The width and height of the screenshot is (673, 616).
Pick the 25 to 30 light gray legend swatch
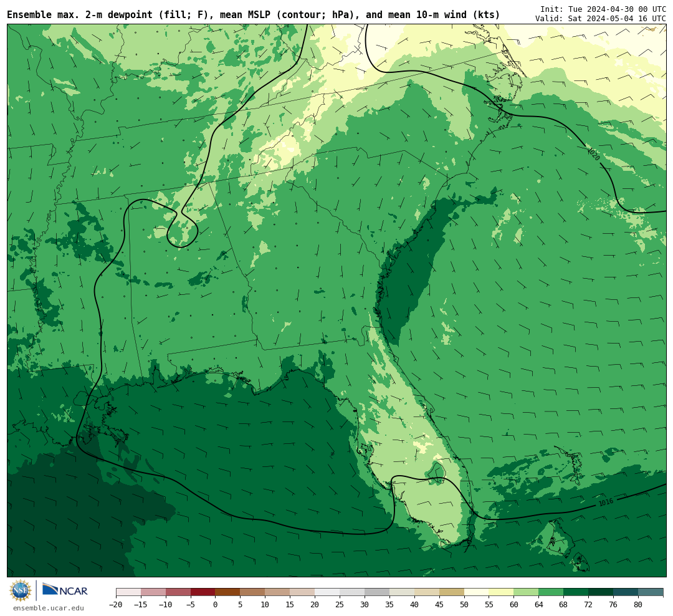(352, 592)
